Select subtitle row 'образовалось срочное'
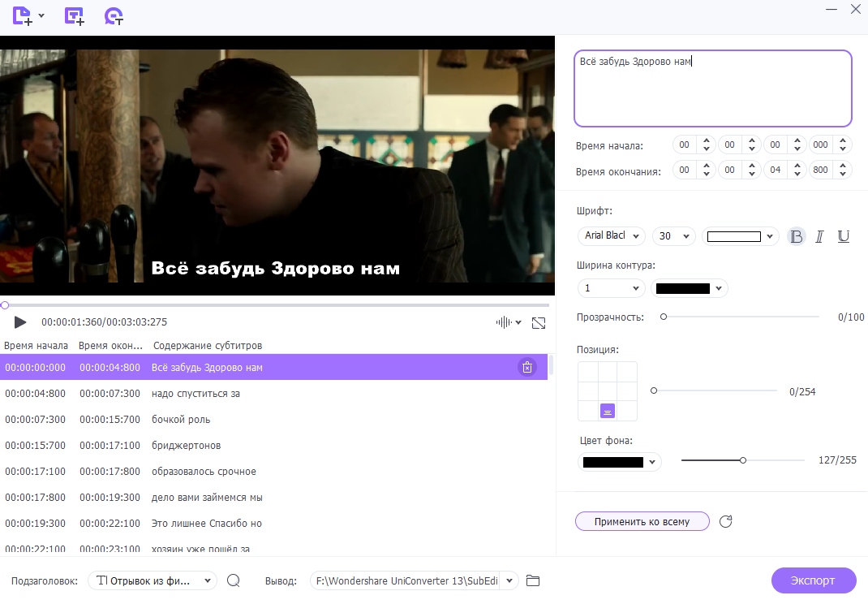 [x=273, y=472]
